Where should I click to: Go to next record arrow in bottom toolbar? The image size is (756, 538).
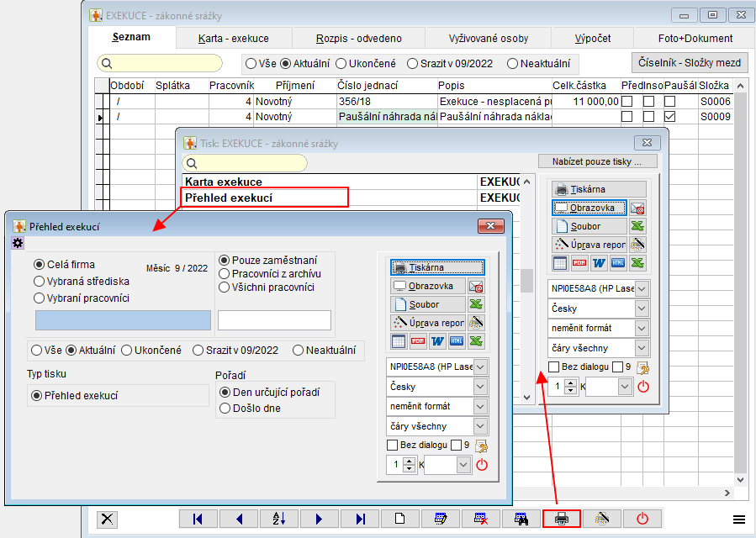pyautogui.click(x=320, y=520)
